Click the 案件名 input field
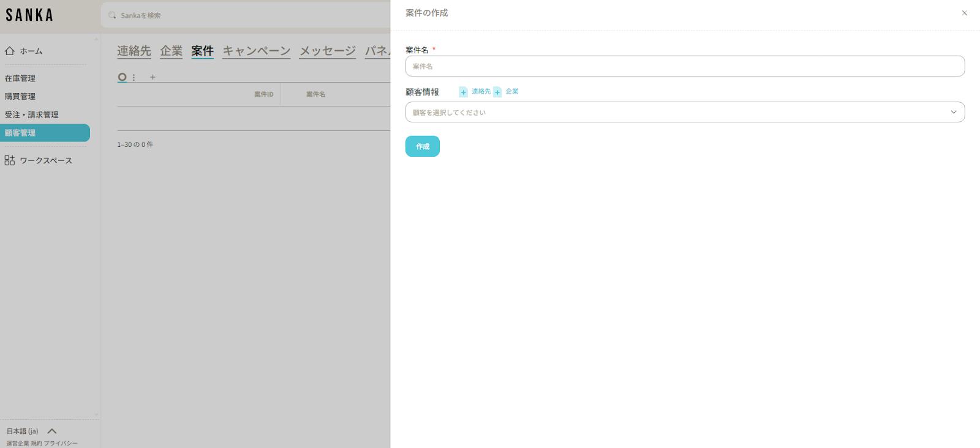 point(684,66)
